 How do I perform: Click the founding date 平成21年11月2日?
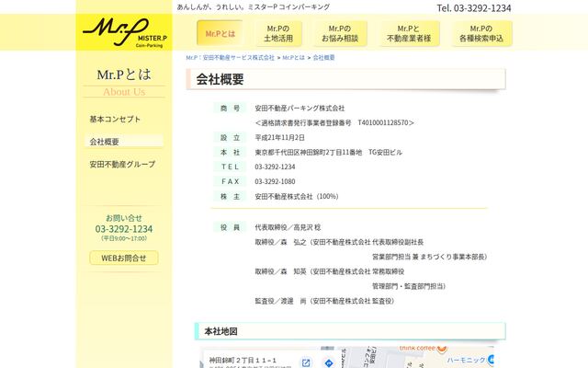pyautogui.click(x=279, y=137)
